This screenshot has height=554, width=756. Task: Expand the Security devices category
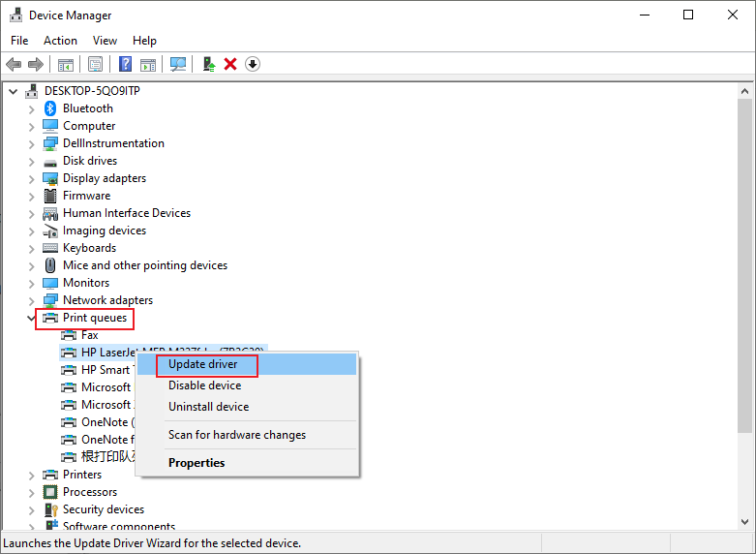pos(32,510)
